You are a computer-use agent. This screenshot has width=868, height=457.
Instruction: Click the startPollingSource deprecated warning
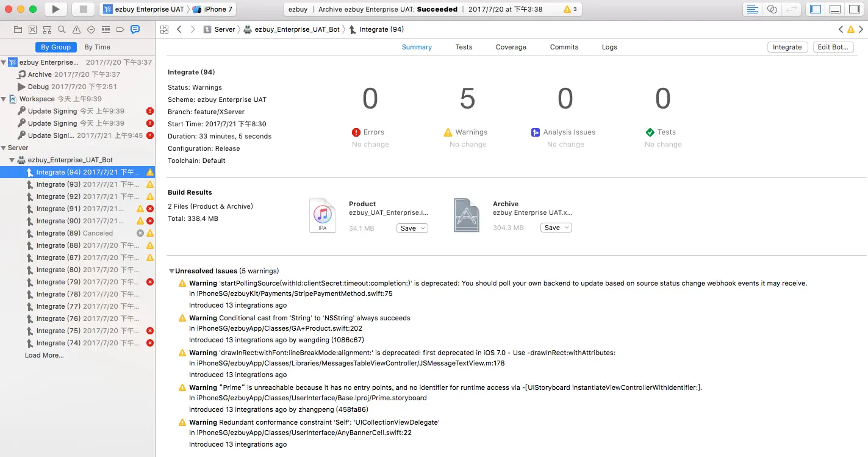pos(498,283)
